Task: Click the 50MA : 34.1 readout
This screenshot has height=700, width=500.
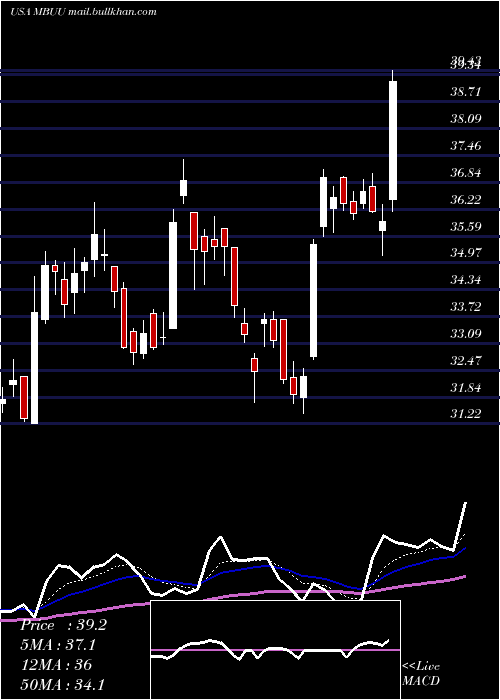Action: (x=62, y=684)
